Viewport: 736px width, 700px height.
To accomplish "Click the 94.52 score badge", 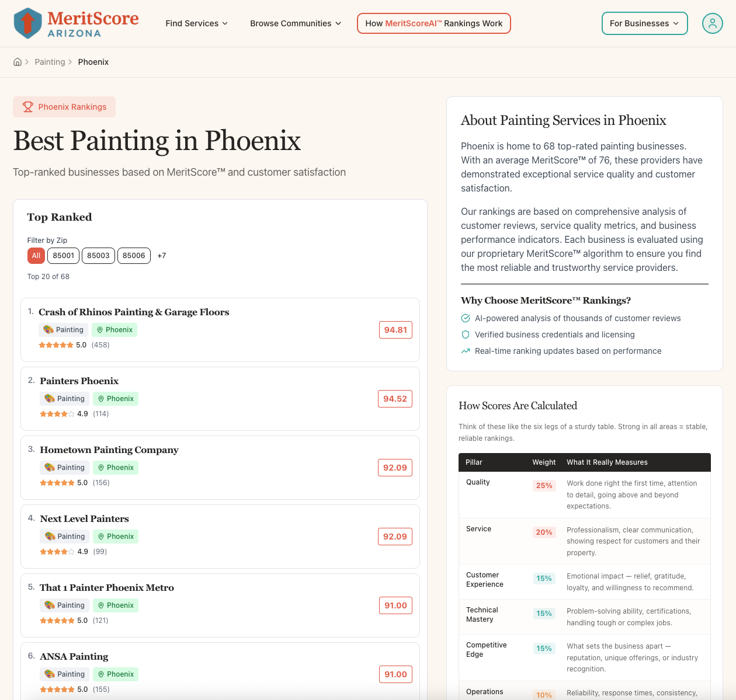I will 395,399.
